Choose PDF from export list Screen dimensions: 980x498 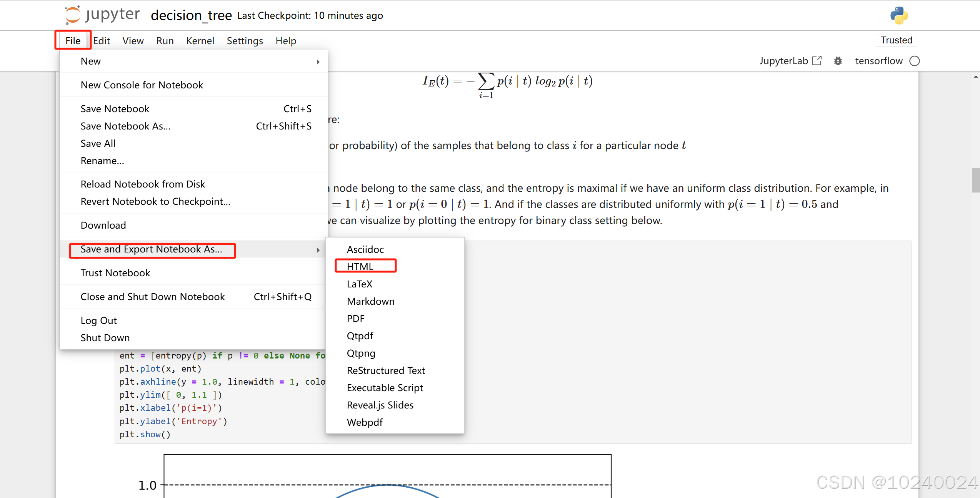(x=355, y=319)
